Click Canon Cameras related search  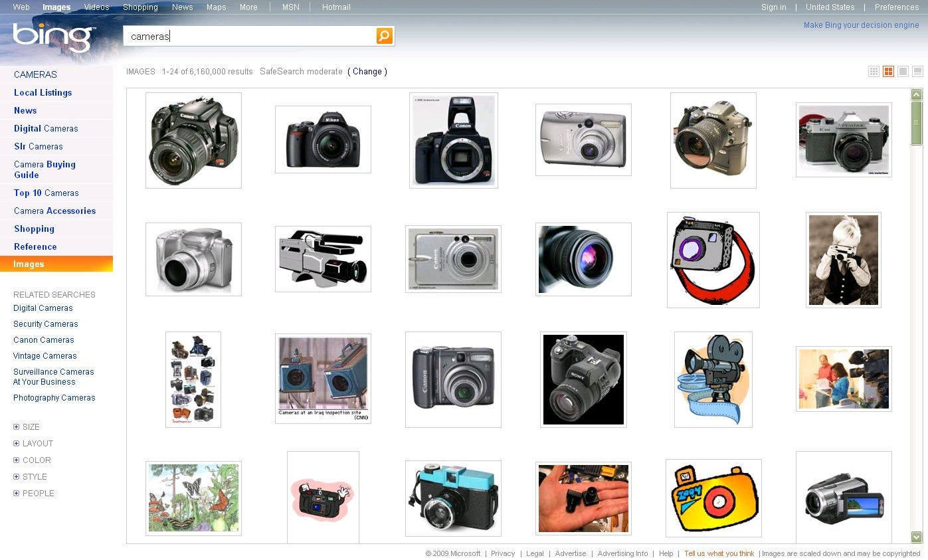click(x=43, y=340)
